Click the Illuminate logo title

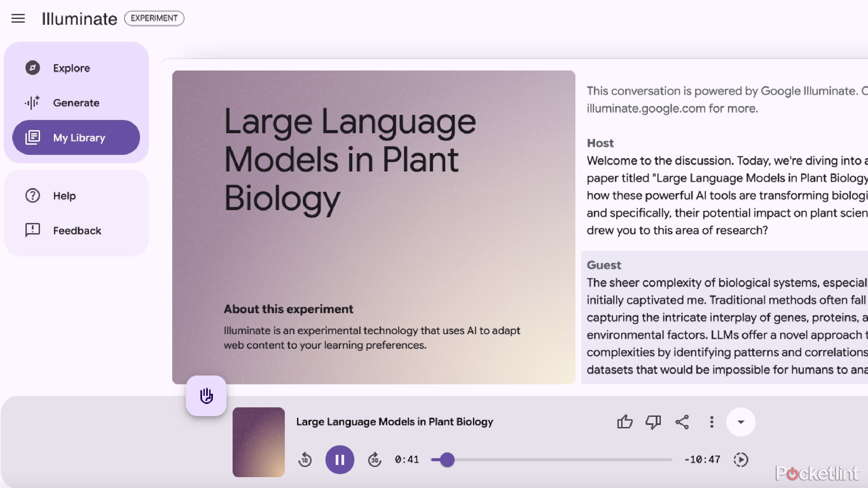click(x=79, y=19)
